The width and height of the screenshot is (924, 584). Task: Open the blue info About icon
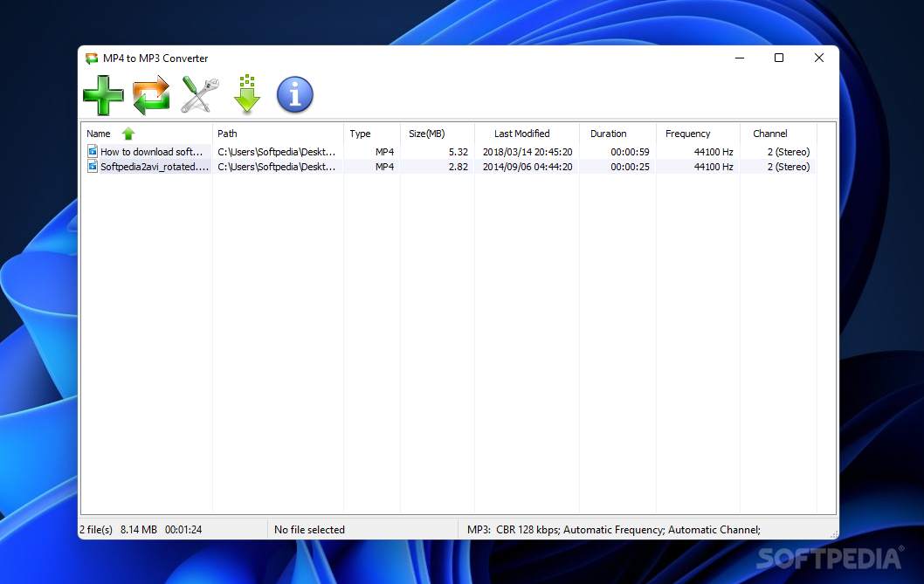(x=294, y=94)
